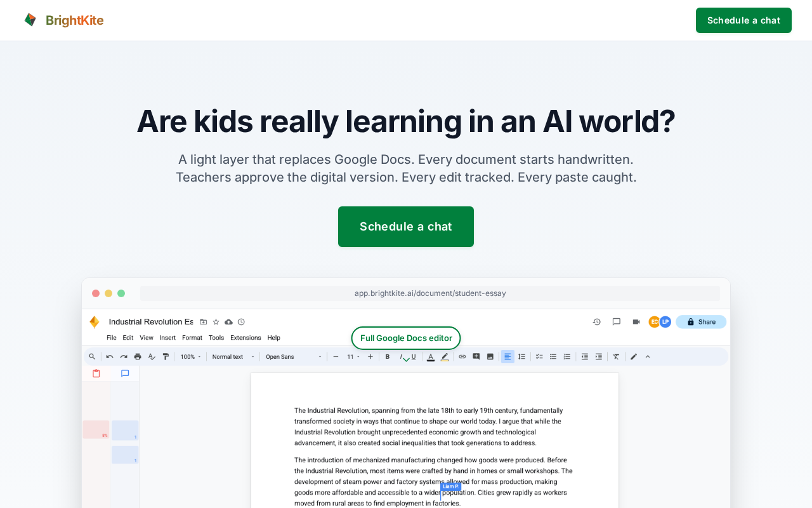Toggle the bulleted list

553,357
